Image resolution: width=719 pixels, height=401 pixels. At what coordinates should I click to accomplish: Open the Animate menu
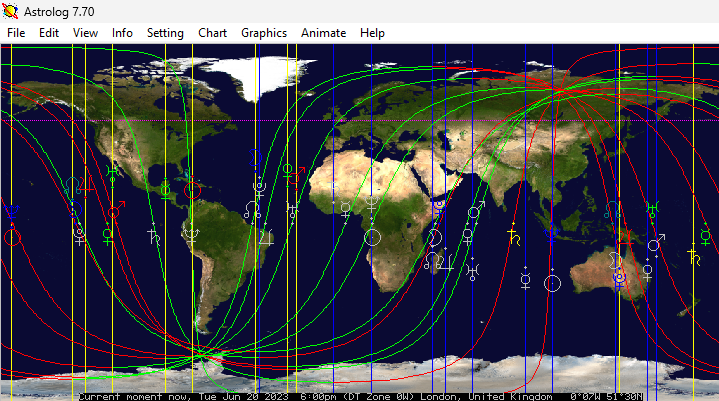tap(323, 33)
